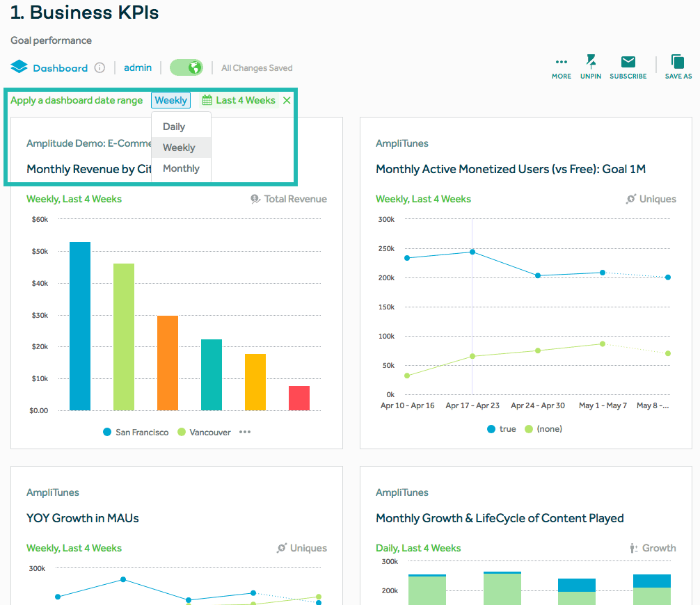Select Monthly from the interval menu
The width and height of the screenshot is (700, 605).
coord(180,168)
